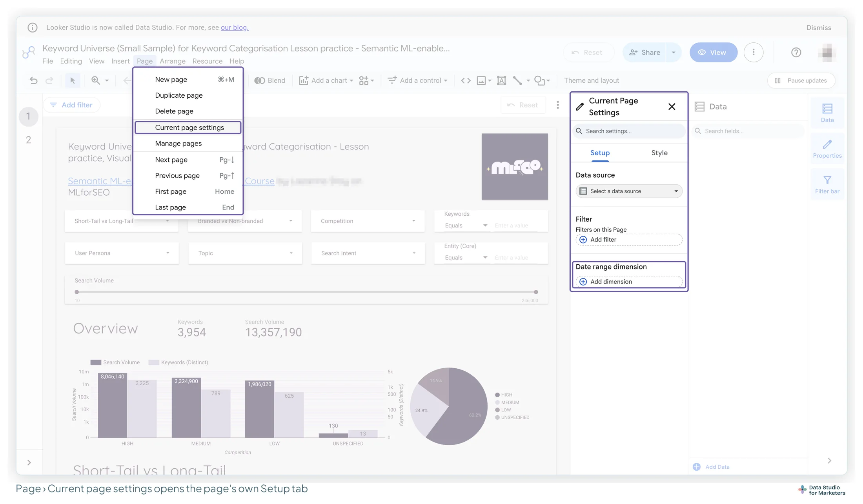Close the Current Page Settings panel
The width and height of the screenshot is (863, 504).
point(672,107)
